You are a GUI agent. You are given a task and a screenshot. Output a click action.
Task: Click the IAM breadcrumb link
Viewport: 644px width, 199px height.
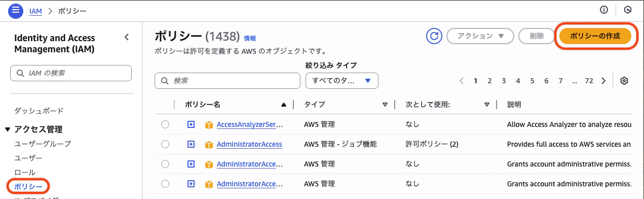(35, 11)
